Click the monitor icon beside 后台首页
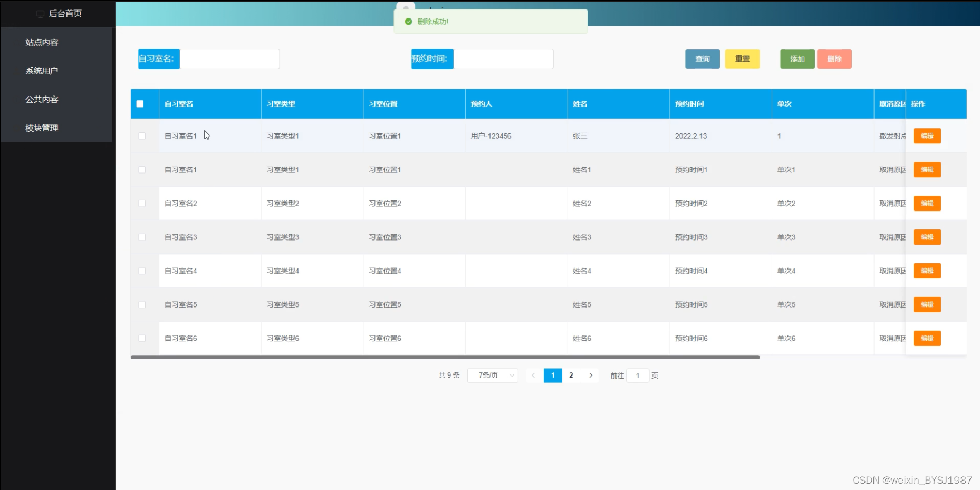980x490 pixels. tap(40, 14)
